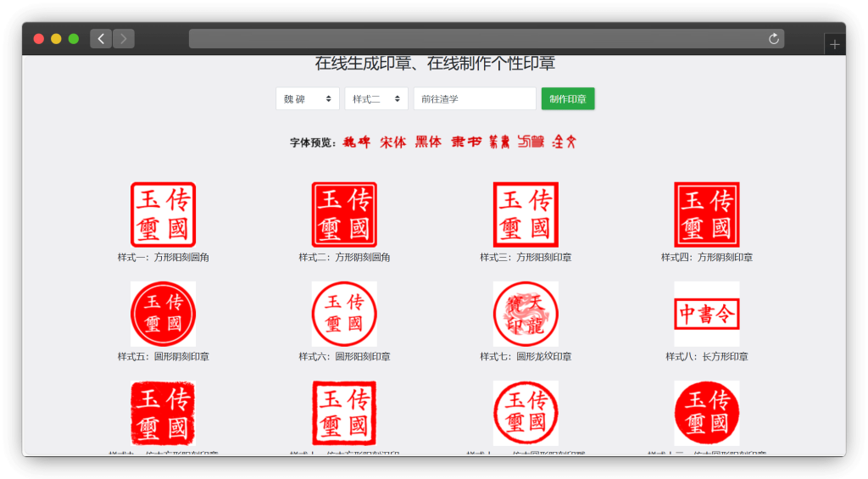Click the caption 样式二：方形阴刻圆角
Screen dimensions: 868x479
(x=344, y=258)
